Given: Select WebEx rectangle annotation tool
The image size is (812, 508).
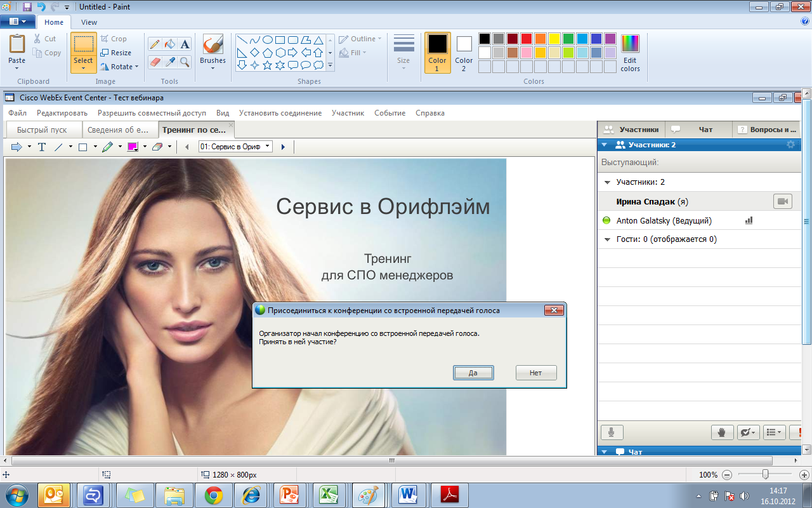Looking at the screenshot, I should tap(82, 147).
